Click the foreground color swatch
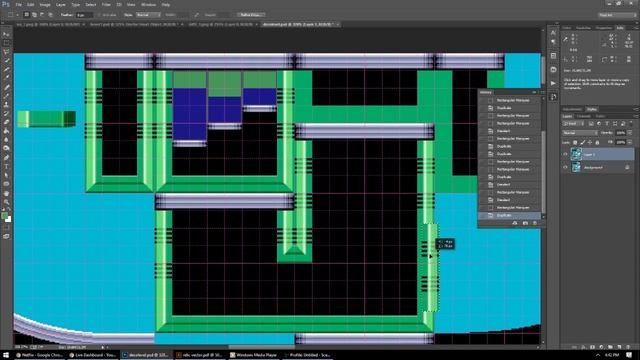Screen dimensions: 640x360 pos(4,216)
